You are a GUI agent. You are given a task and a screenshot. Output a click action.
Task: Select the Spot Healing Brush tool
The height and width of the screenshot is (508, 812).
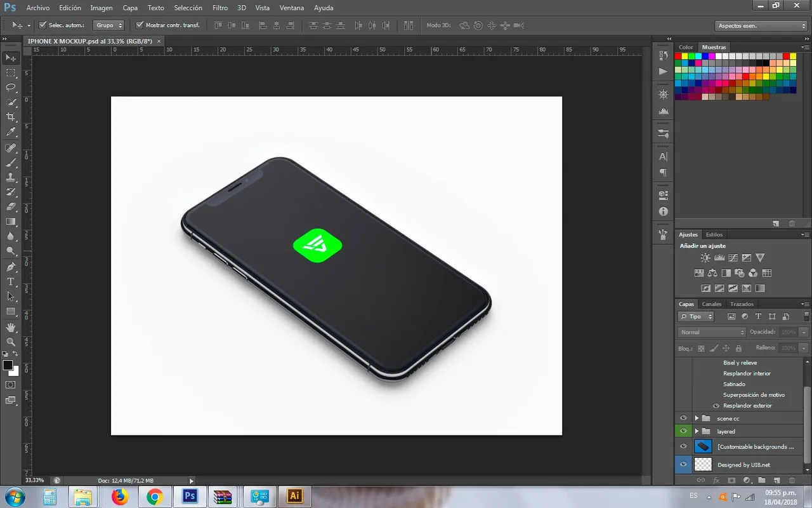coord(11,148)
